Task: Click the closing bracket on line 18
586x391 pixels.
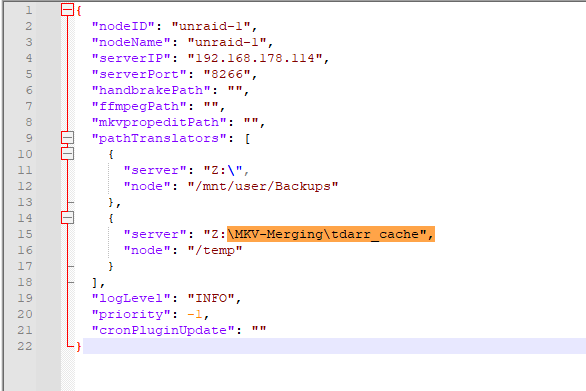Action: (95, 282)
